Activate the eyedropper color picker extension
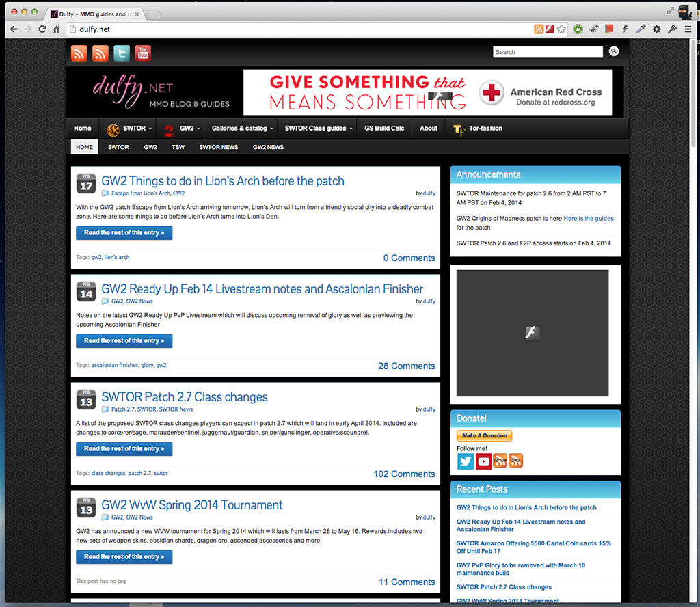700x607 pixels. pyautogui.click(x=641, y=29)
